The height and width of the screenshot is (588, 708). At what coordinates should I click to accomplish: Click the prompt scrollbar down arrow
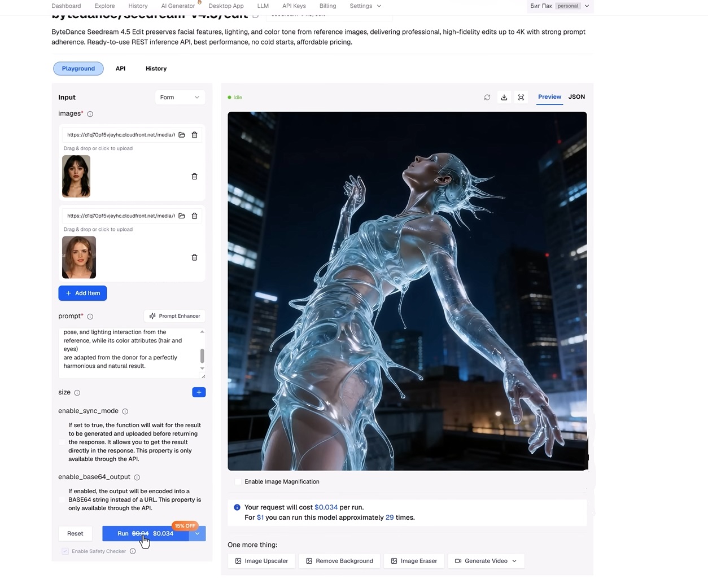pyautogui.click(x=202, y=368)
